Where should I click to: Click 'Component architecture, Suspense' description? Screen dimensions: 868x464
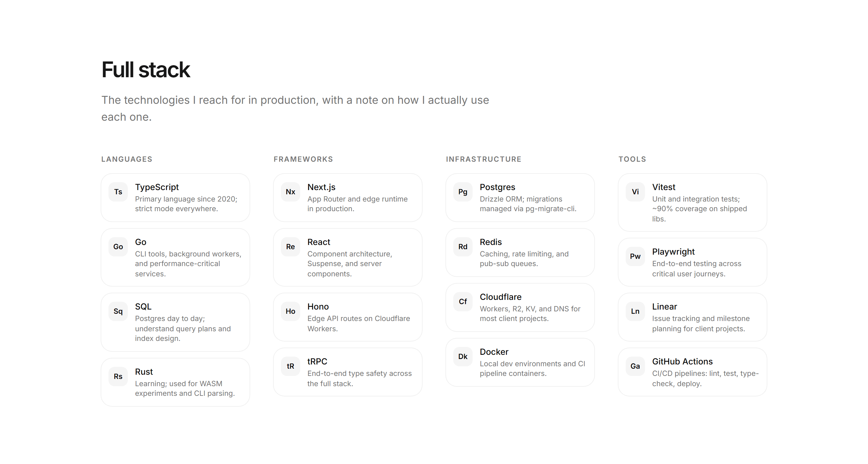pyautogui.click(x=350, y=264)
